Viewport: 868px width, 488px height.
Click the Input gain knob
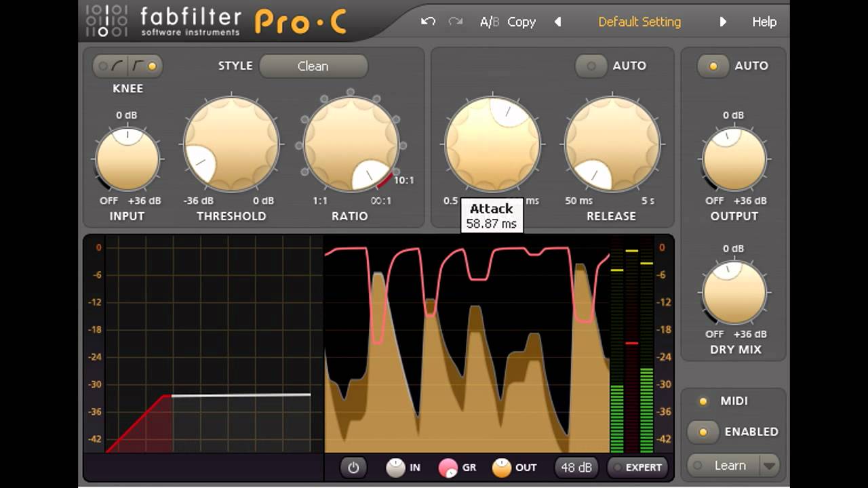tap(127, 159)
